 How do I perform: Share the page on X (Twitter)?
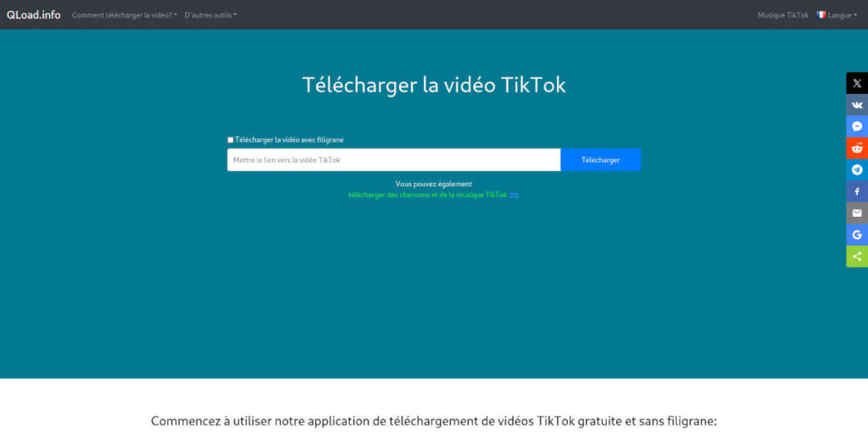click(x=857, y=84)
